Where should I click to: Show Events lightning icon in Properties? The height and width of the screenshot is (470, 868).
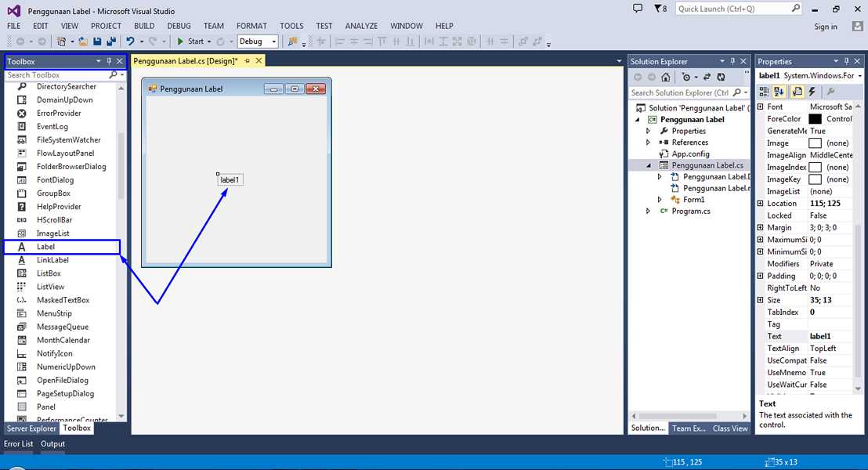[812, 92]
